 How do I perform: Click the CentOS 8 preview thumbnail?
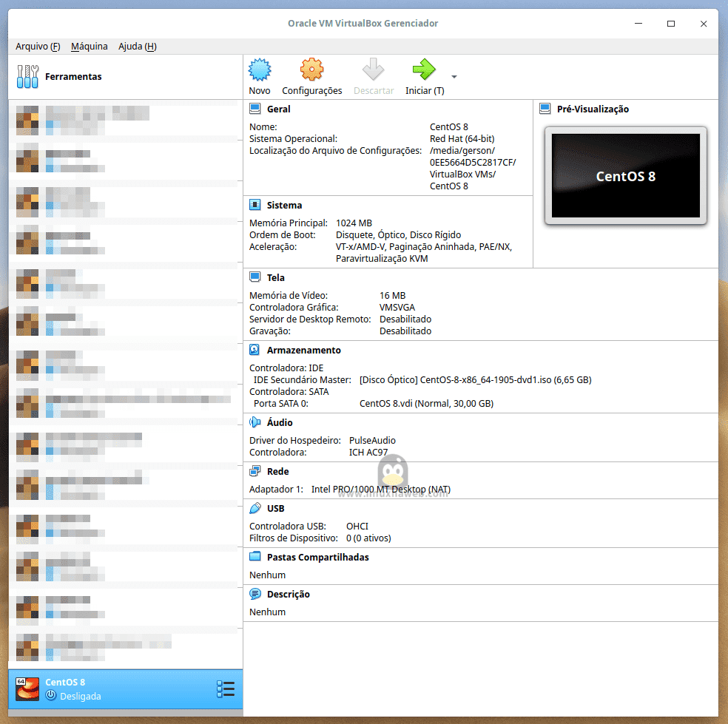pyautogui.click(x=625, y=176)
